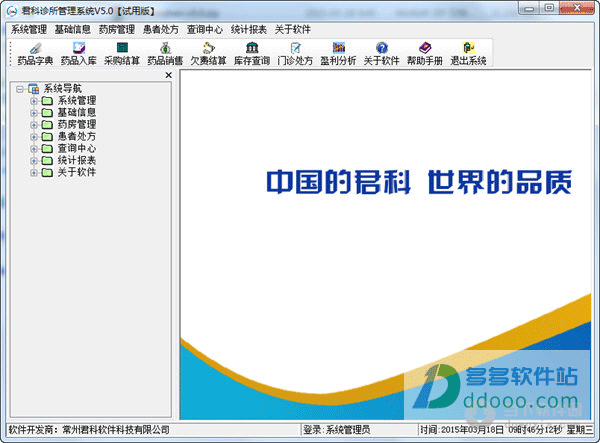Click the folder icon beside 药房管理

click(47, 125)
